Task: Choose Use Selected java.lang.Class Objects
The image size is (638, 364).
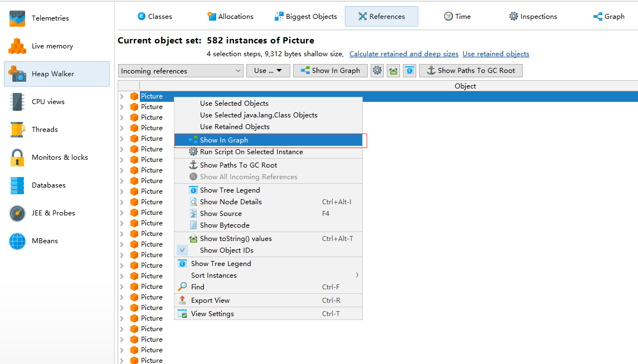Action: [268, 115]
